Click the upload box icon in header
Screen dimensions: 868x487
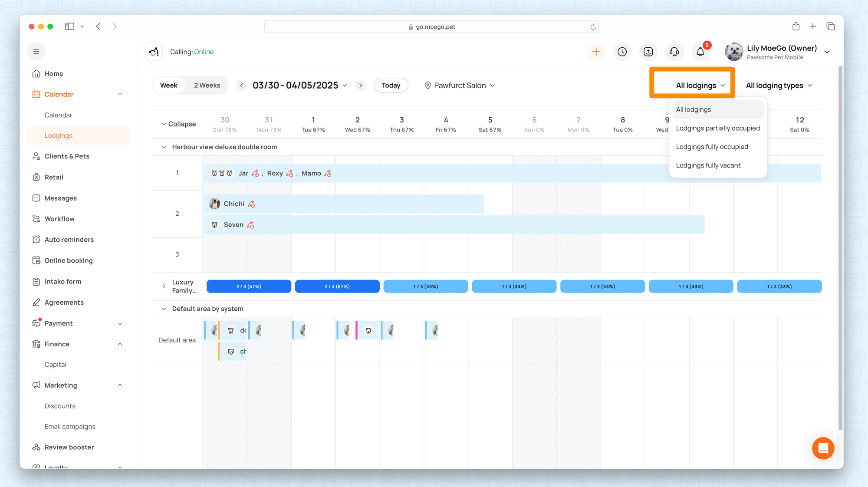pos(648,52)
